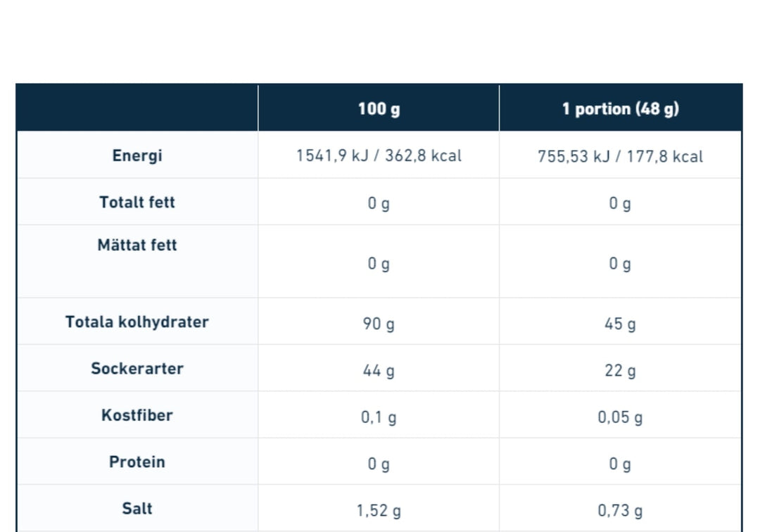This screenshot has width=760, height=532.
Task: Click the 0,73 g salt per portion value
Action: pos(620,510)
